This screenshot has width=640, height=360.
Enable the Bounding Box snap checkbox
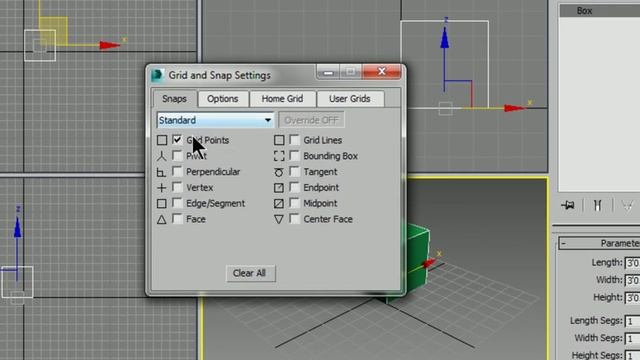[294, 156]
